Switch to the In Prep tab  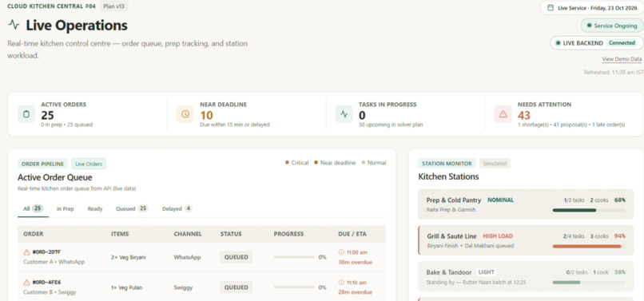pos(66,208)
